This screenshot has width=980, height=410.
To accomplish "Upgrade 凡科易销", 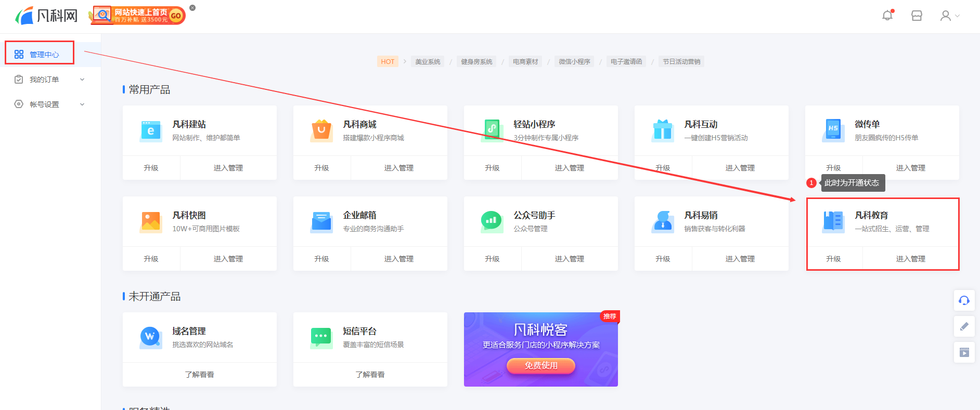I will click(x=663, y=259).
